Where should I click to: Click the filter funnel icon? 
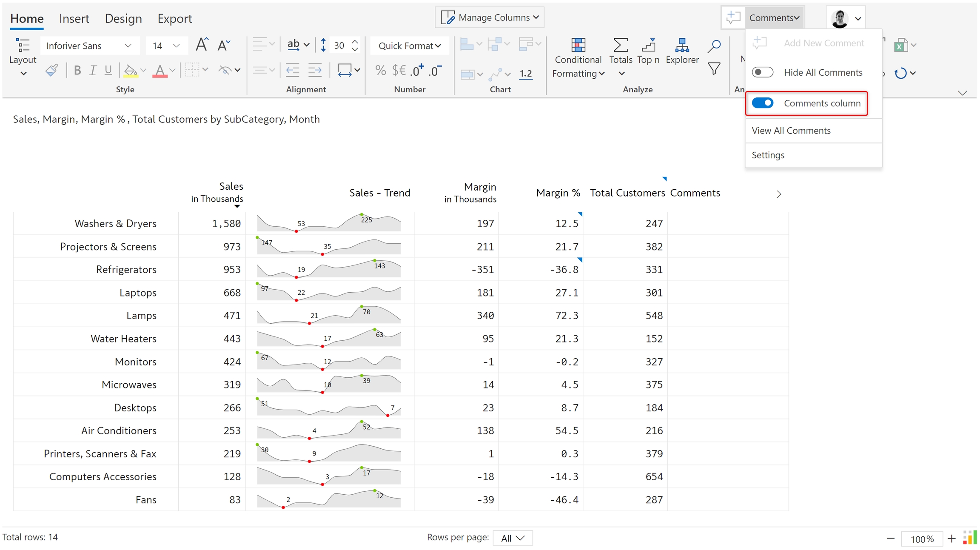click(x=714, y=68)
